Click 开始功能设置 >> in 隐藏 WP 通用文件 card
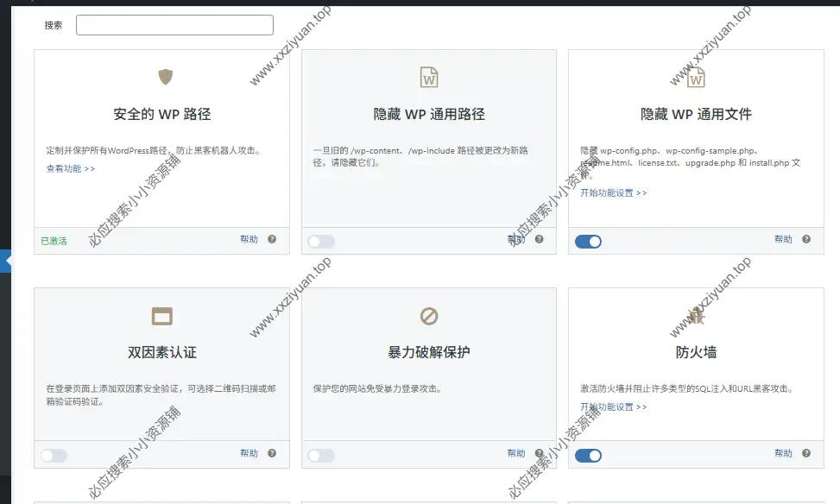This screenshot has width=840, height=504. (x=613, y=193)
